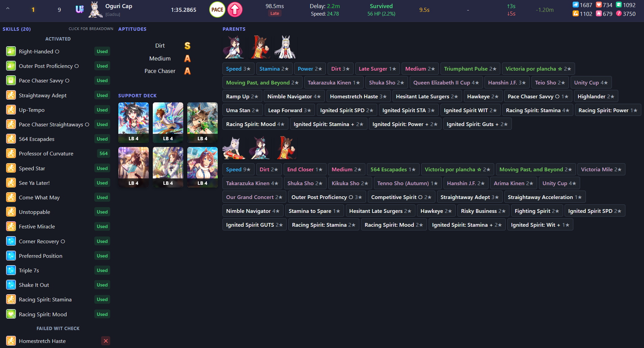Click the Stamina 2★ spark tag
The image size is (644, 348).
(x=274, y=69)
